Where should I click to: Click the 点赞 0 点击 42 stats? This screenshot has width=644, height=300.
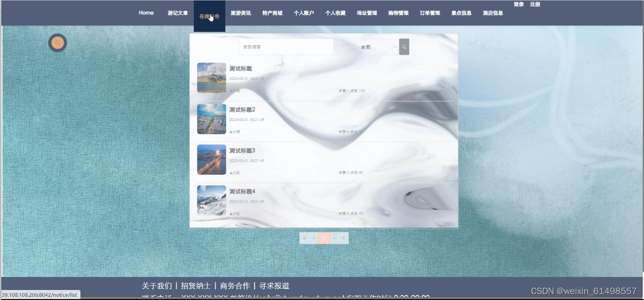[351, 173]
